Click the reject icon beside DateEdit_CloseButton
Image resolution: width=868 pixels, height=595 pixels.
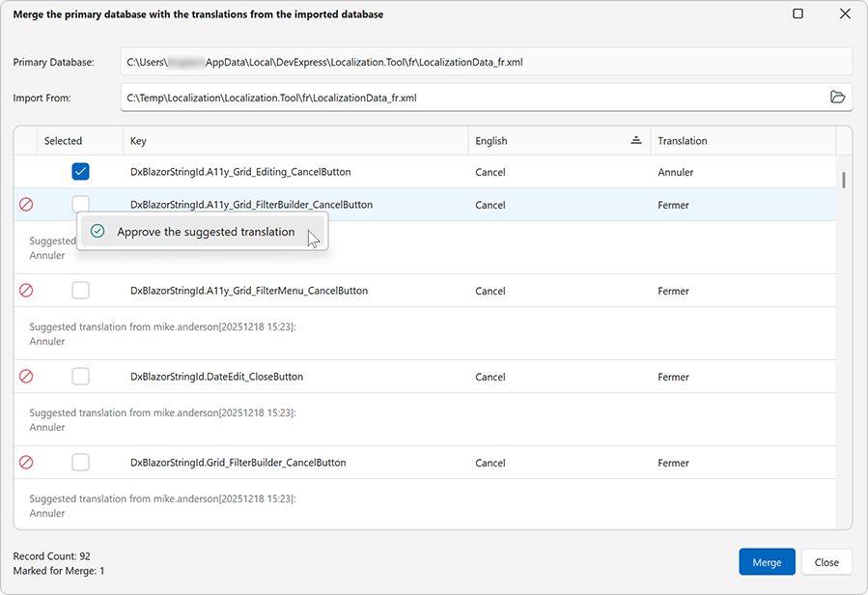pyautogui.click(x=25, y=376)
